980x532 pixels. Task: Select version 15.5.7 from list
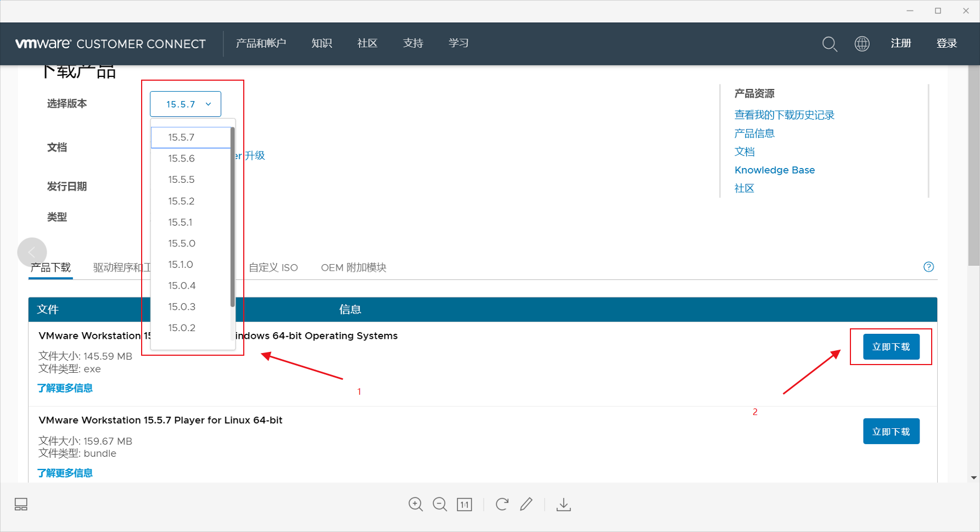(191, 137)
